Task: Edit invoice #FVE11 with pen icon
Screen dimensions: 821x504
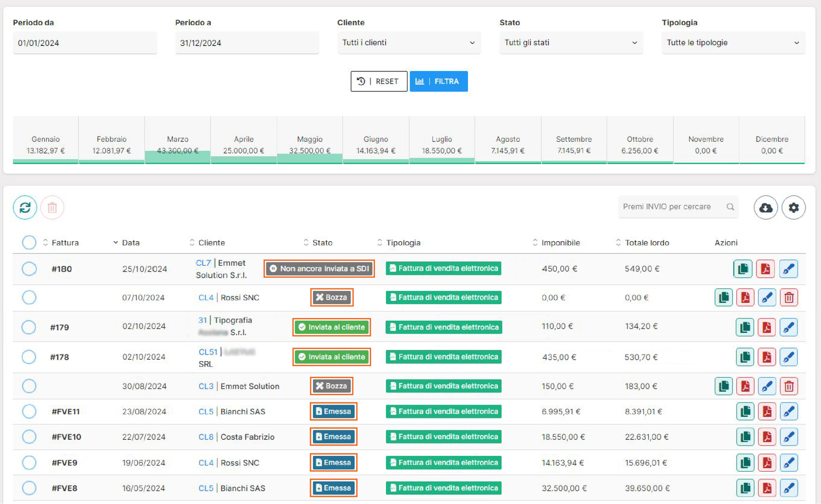Action: point(789,412)
